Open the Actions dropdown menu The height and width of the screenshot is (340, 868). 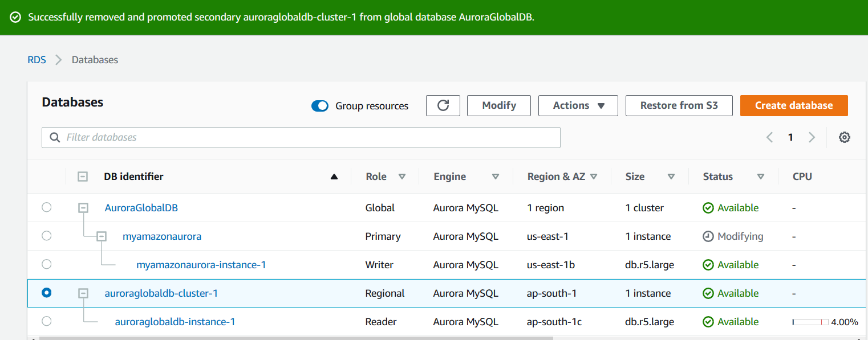(x=578, y=105)
